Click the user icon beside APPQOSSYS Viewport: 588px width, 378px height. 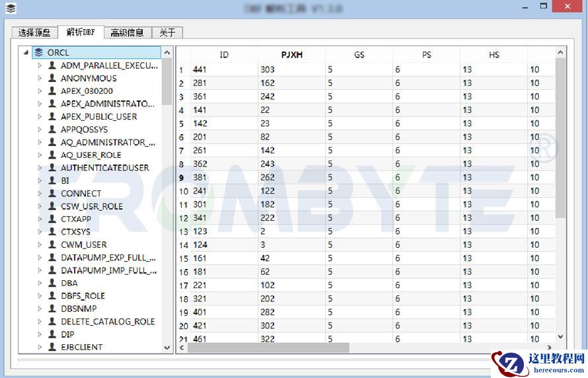pyautogui.click(x=52, y=130)
